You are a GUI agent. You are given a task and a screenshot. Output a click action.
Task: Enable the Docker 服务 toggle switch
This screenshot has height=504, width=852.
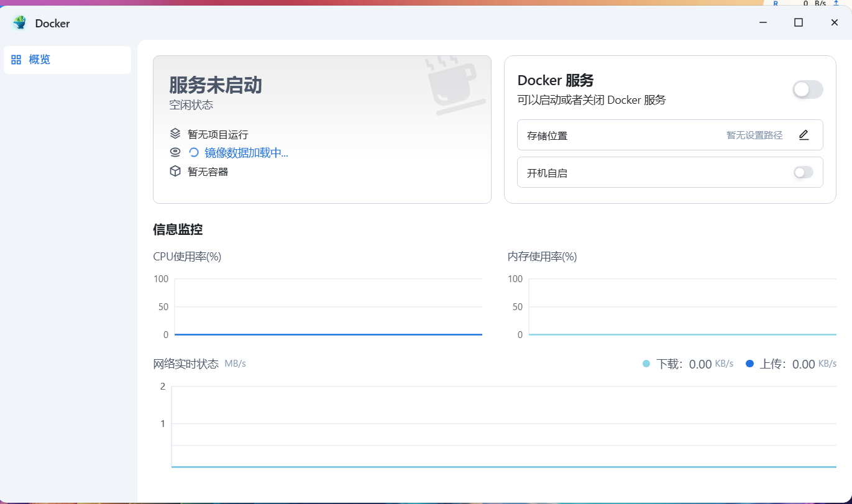point(807,89)
